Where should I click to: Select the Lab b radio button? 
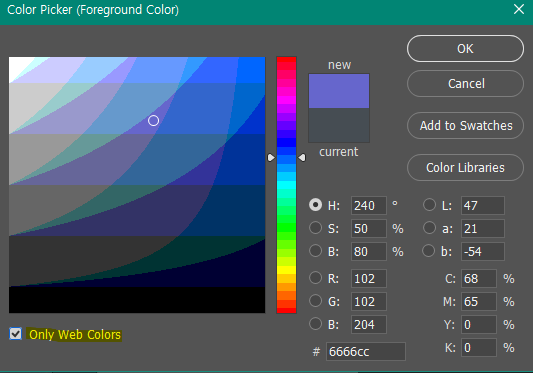coord(429,251)
